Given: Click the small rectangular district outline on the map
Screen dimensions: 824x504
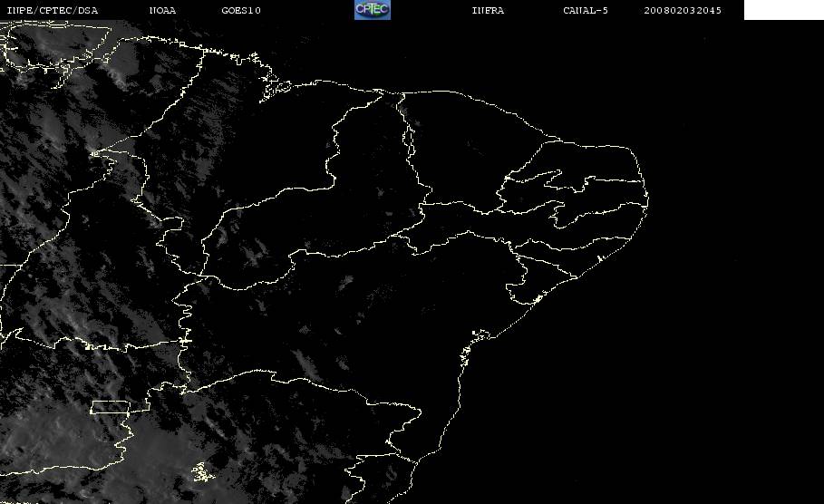Looking at the screenshot, I should pyautogui.click(x=111, y=407).
